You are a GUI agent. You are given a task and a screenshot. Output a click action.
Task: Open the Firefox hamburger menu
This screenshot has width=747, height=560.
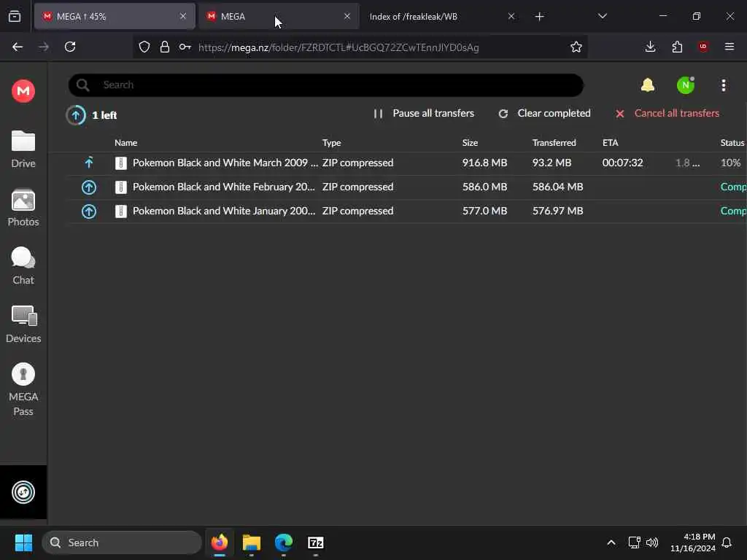click(729, 47)
